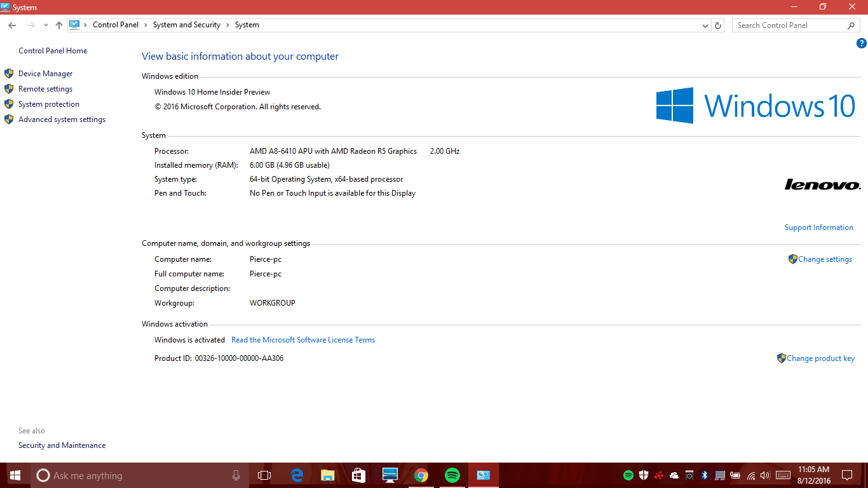Open the Bluetooth tray icon
The height and width of the screenshot is (488, 868).
pyautogui.click(x=705, y=475)
